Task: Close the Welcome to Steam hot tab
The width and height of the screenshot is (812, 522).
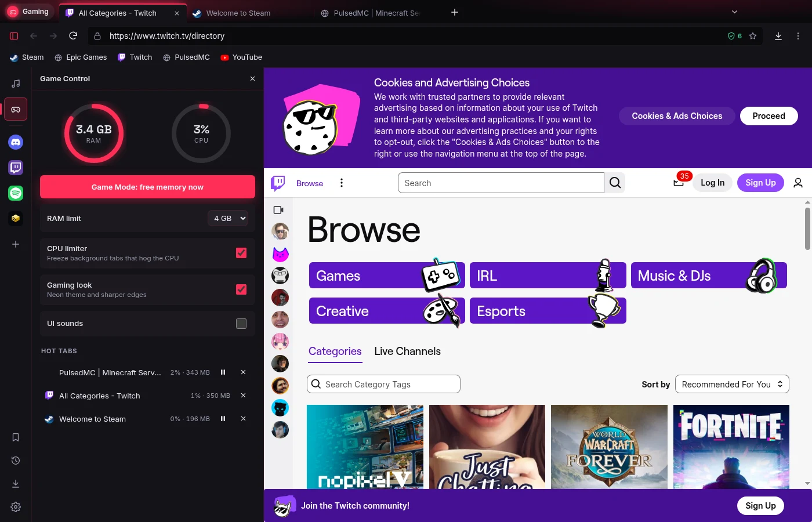Action: pos(243,419)
